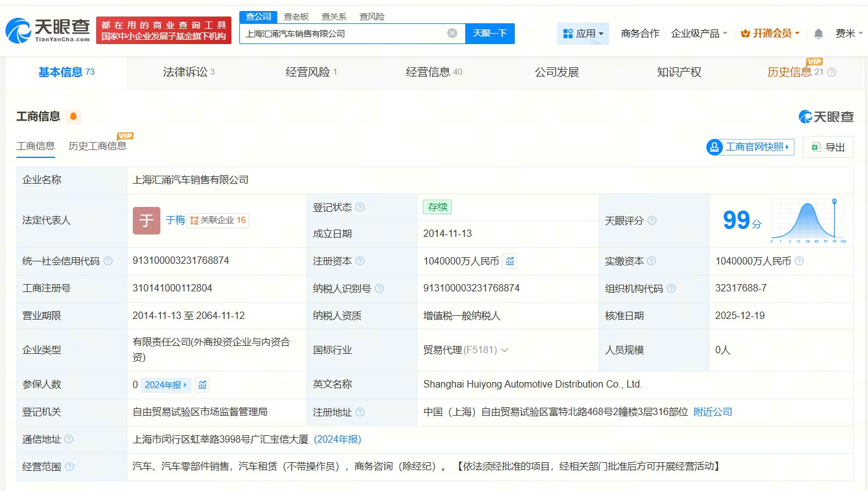
Task: Switch to the 基本信息 tab
Action: [x=66, y=72]
